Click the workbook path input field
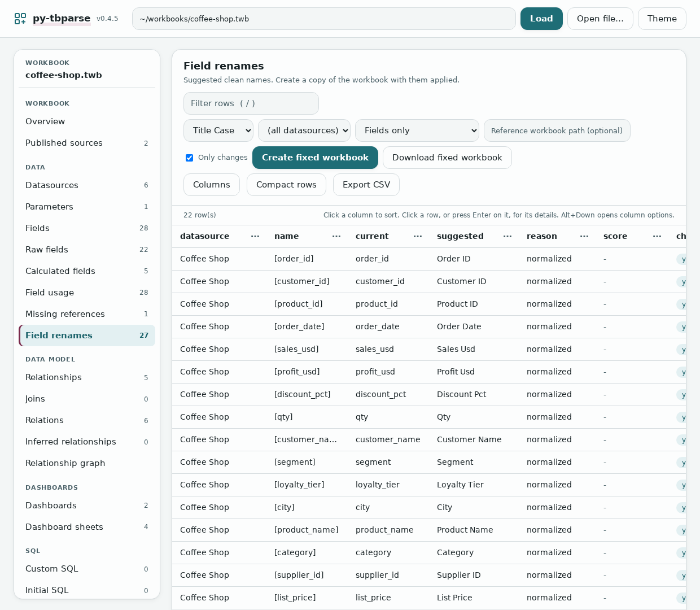 tap(324, 19)
